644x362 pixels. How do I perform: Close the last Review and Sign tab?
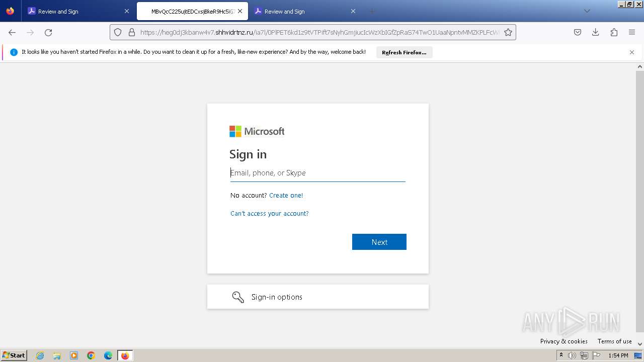click(x=353, y=11)
